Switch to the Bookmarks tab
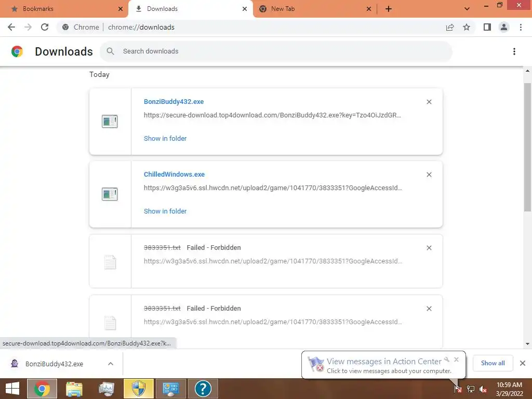Viewport: 532px width, 399px height. 65,9
